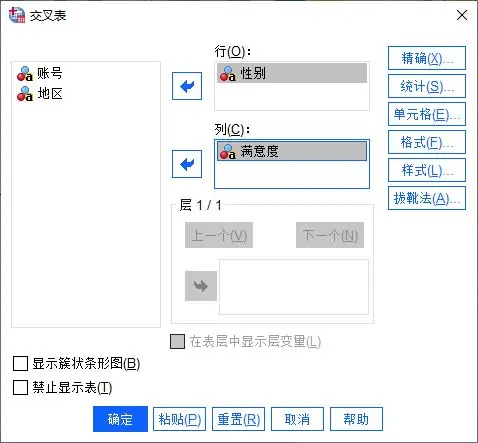Confirm with the 确定 button
Image resolution: width=478 pixels, height=443 pixels.
pos(120,419)
